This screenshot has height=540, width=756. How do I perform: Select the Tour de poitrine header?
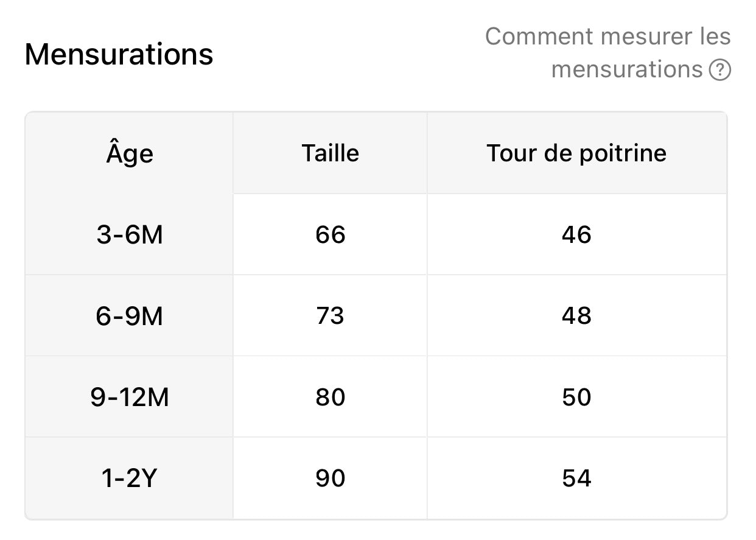[576, 153]
